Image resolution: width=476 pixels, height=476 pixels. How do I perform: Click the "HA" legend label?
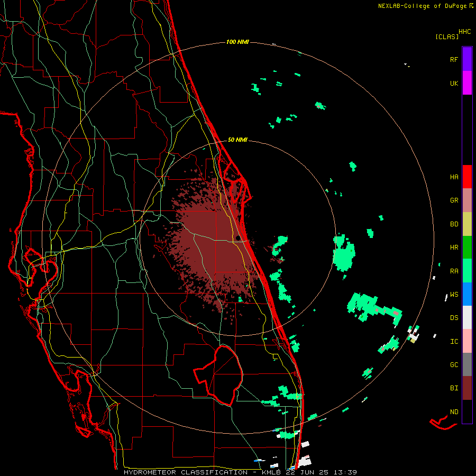tap(454, 177)
